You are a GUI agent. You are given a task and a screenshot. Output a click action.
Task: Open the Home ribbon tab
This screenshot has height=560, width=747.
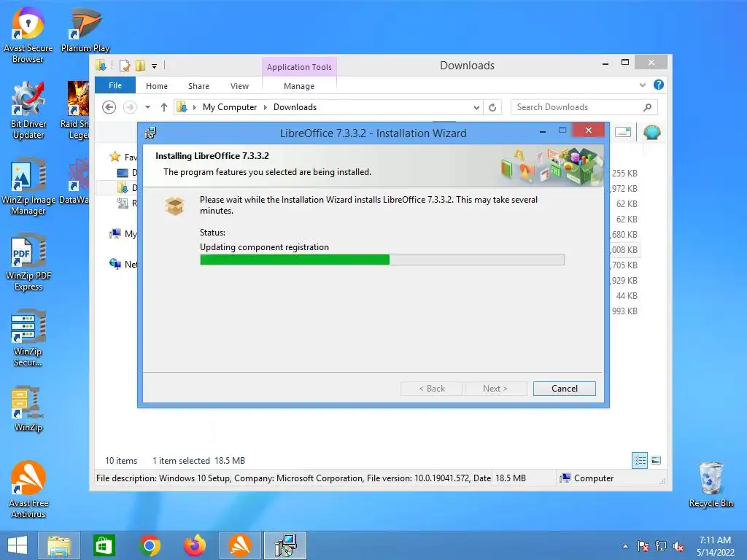pyautogui.click(x=157, y=86)
